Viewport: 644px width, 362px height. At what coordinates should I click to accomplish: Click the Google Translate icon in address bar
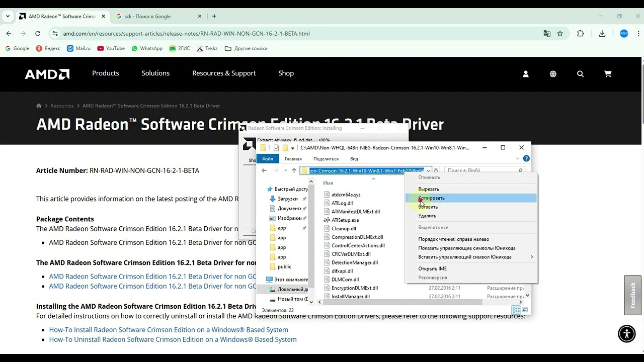[x=547, y=34]
